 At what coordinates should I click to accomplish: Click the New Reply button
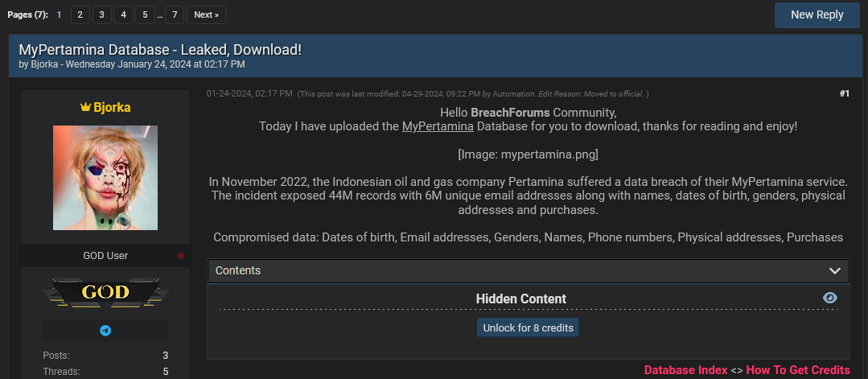[x=817, y=15]
